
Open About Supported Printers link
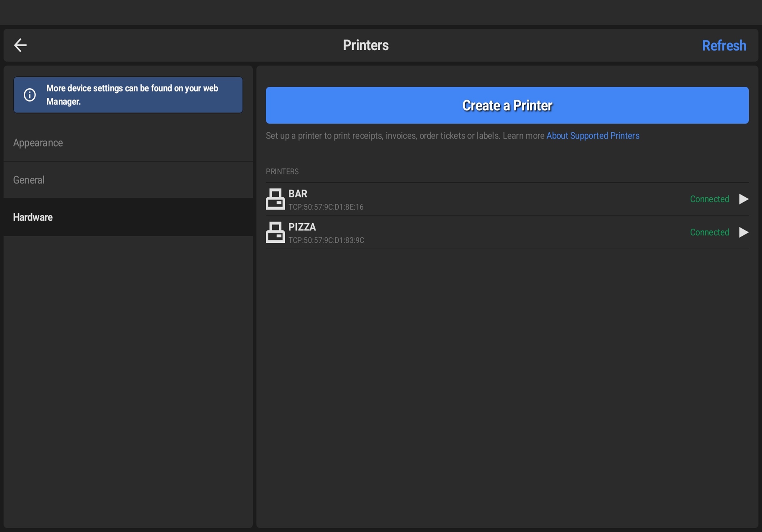593,136
